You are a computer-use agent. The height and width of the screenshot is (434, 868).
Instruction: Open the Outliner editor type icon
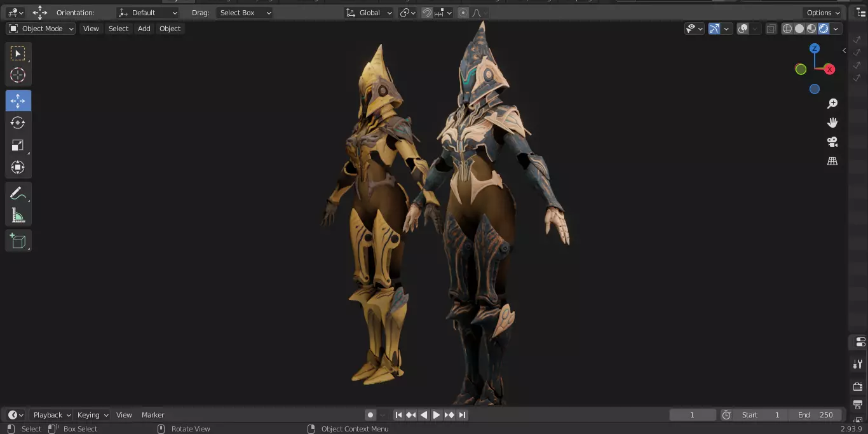861,13
